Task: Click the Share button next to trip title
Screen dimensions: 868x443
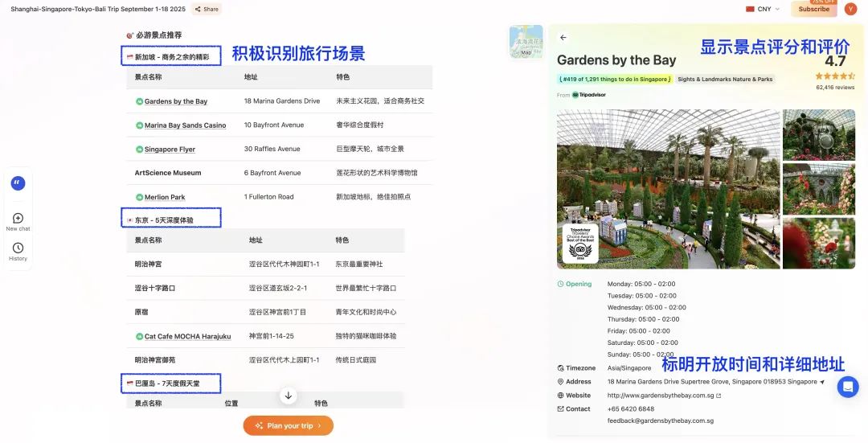Action: pyautogui.click(x=207, y=9)
